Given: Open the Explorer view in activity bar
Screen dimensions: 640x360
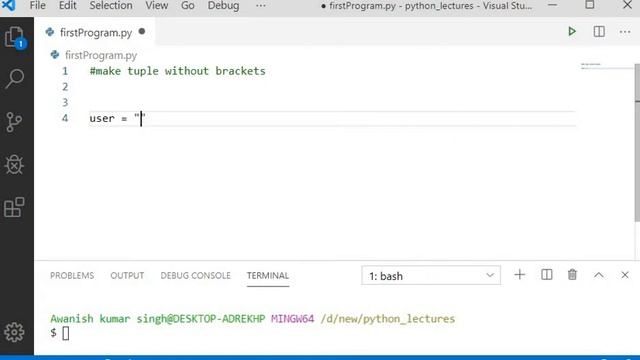Looking at the screenshot, I should [15, 38].
